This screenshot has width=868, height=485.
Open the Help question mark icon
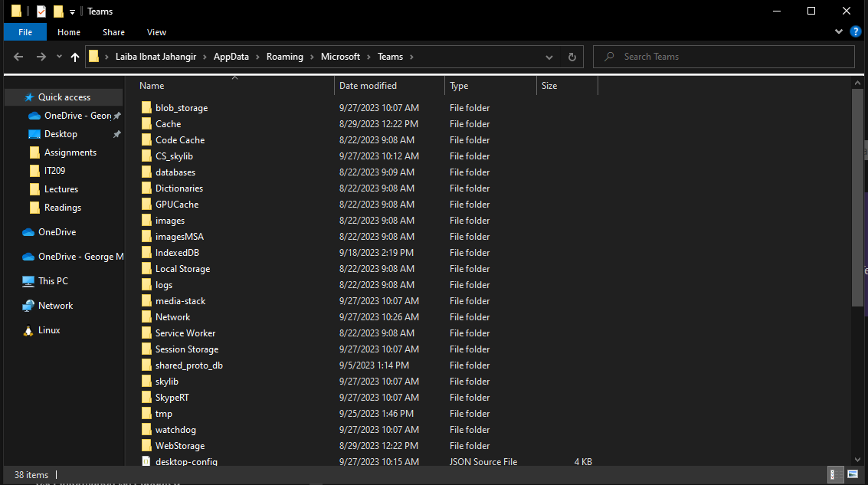(x=855, y=31)
